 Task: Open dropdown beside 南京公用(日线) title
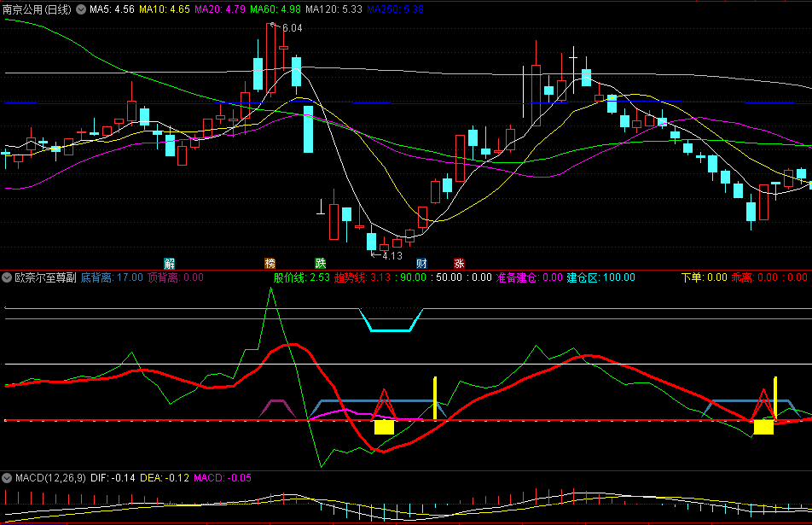tap(81, 9)
